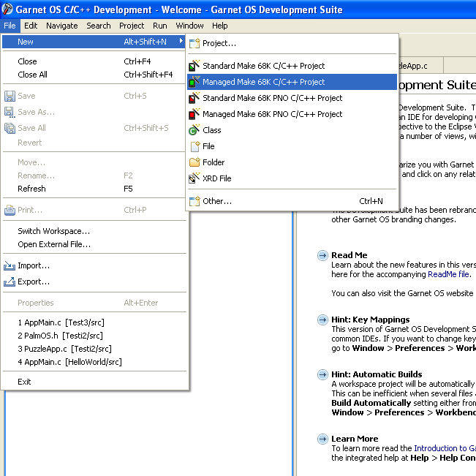Open the Project menu
This screenshot has height=476, width=476.
(132, 26)
